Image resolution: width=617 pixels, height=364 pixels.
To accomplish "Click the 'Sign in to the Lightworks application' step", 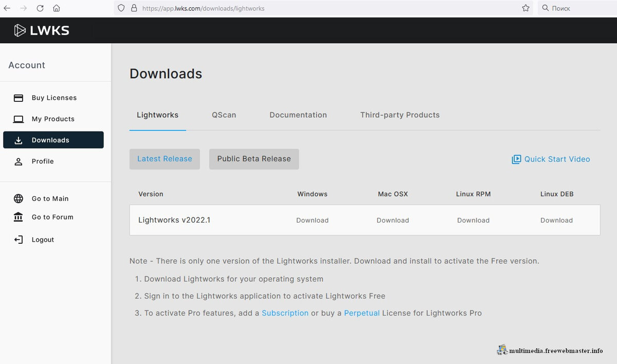I will [x=264, y=296].
